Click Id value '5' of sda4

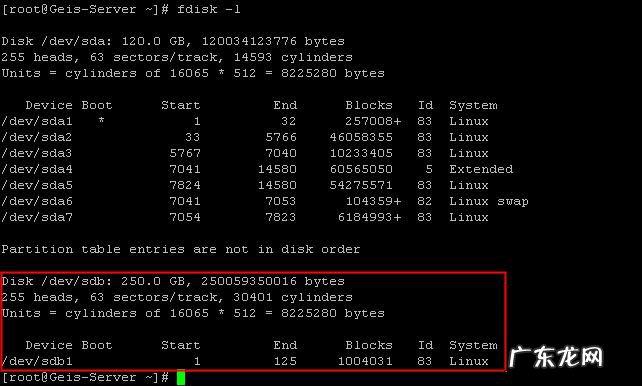pyautogui.click(x=429, y=169)
